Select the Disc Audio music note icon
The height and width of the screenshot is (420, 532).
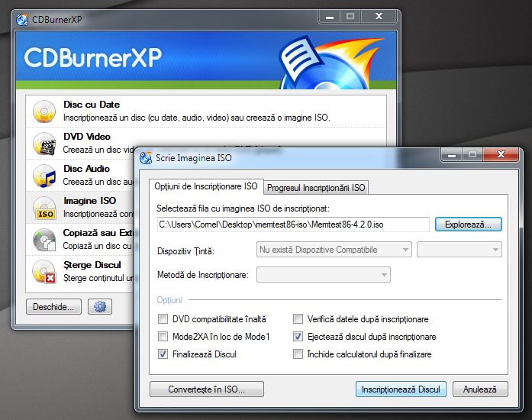coord(44,176)
